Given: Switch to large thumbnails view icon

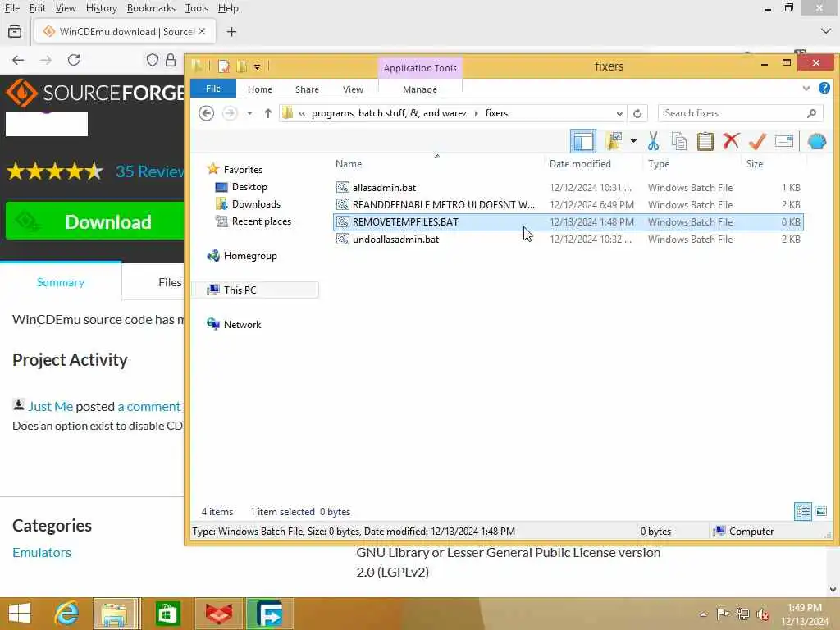Looking at the screenshot, I should pos(820,511).
